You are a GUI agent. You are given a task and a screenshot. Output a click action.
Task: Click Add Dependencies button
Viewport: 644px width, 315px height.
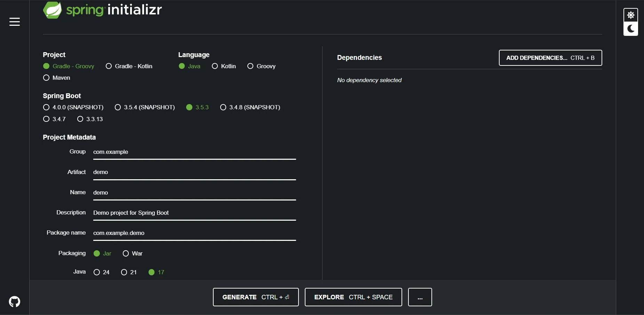click(x=550, y=58)
